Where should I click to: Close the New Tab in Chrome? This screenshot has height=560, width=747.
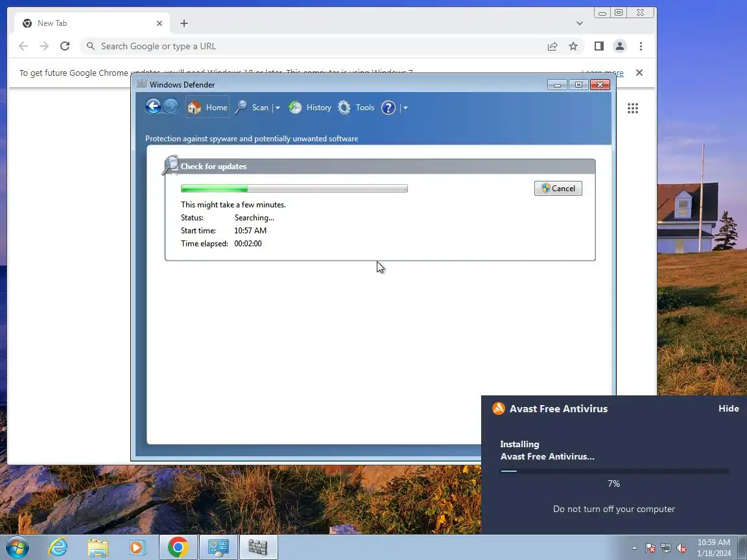160,23
